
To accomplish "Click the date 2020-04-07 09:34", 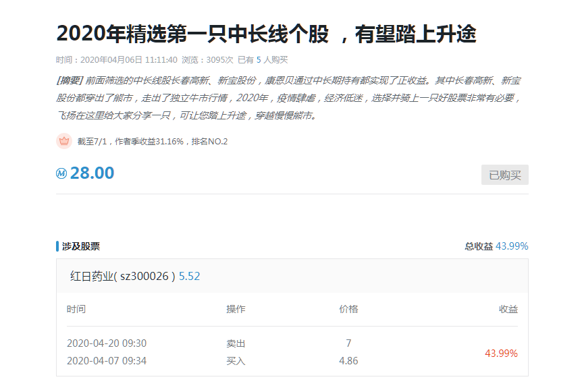I will pyautogui.click(x=107, y=361).
